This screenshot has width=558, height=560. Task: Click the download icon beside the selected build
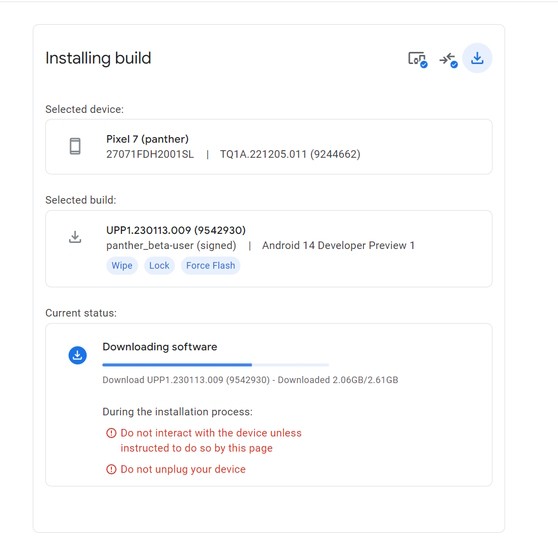(75, 237)
